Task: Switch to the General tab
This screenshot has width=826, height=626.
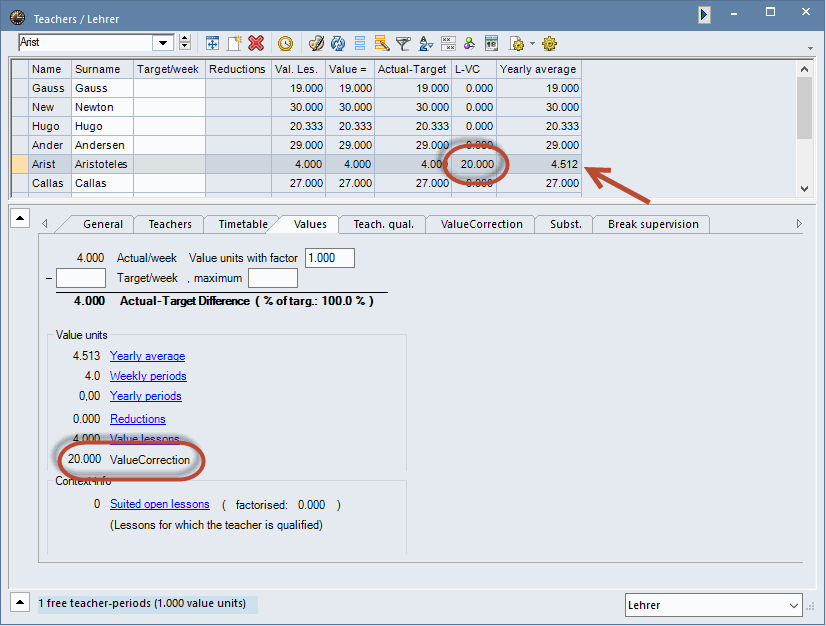Action: pos(103,224)
